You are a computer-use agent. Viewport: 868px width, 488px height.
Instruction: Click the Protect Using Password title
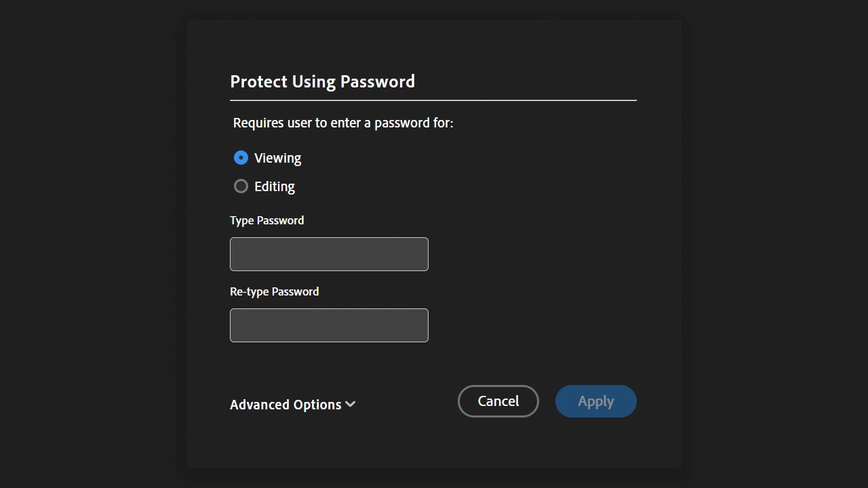coord(322,81)
